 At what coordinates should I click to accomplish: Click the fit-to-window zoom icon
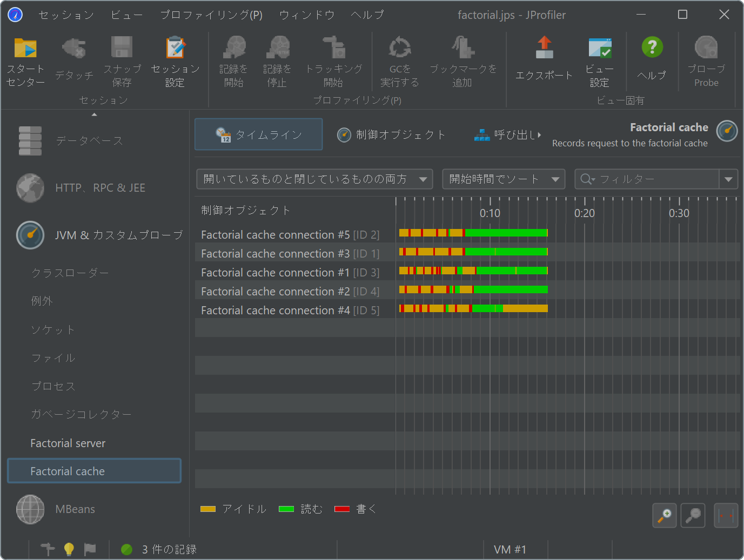[x=726, y=516]
